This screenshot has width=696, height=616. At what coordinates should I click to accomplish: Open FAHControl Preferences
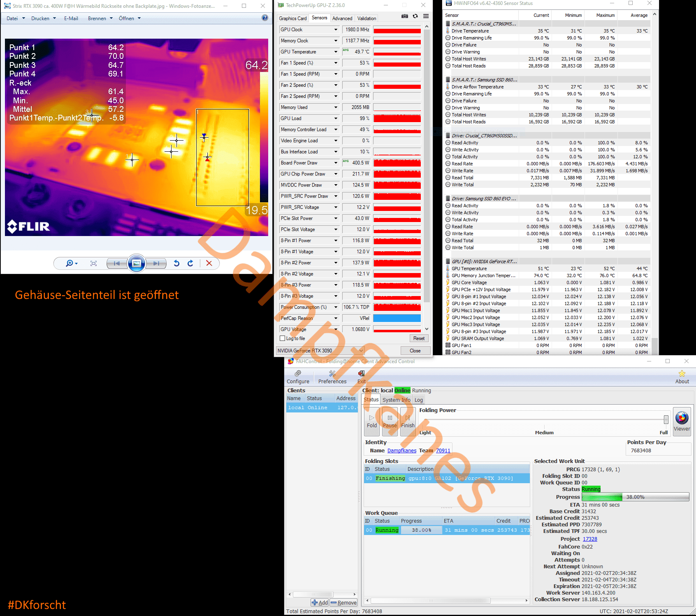pyautogui.click(x=332, y=377)
